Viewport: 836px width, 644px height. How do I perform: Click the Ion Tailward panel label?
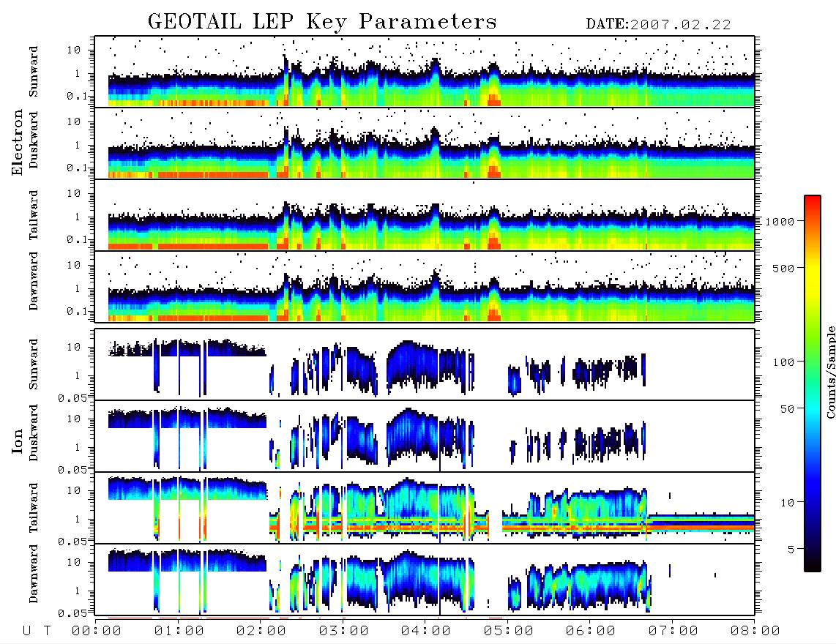tap(34, 508)
